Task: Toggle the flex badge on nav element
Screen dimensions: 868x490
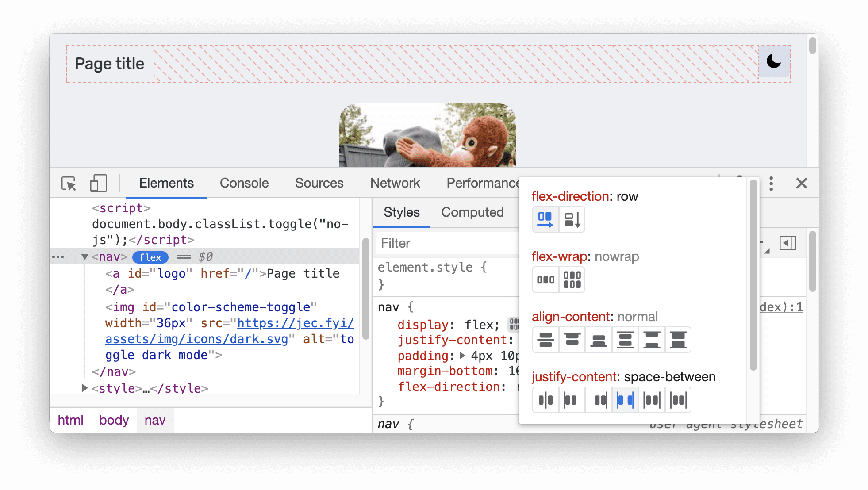Action: pyautogui.click(x=149, y=257)
